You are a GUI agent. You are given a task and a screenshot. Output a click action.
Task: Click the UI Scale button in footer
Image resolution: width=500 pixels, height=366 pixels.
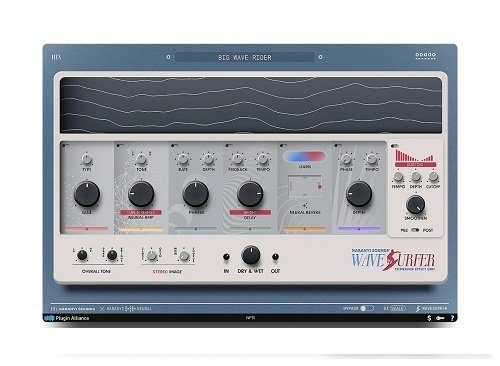point(395,308)
